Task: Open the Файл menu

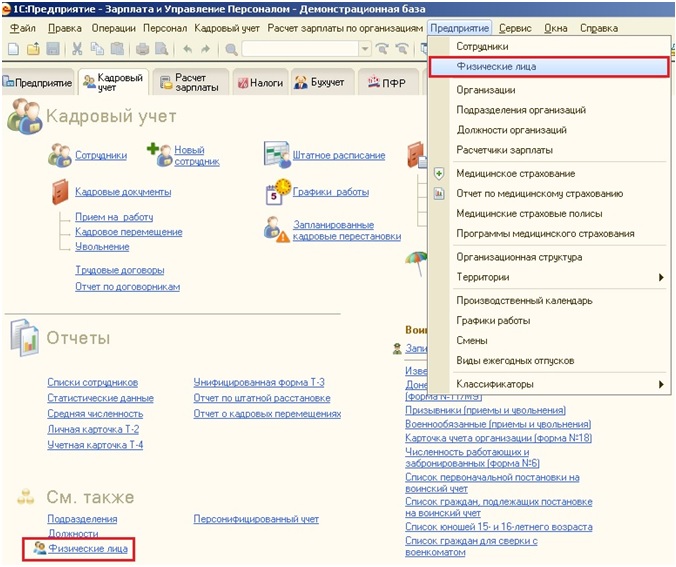Action: click(23, 28)
